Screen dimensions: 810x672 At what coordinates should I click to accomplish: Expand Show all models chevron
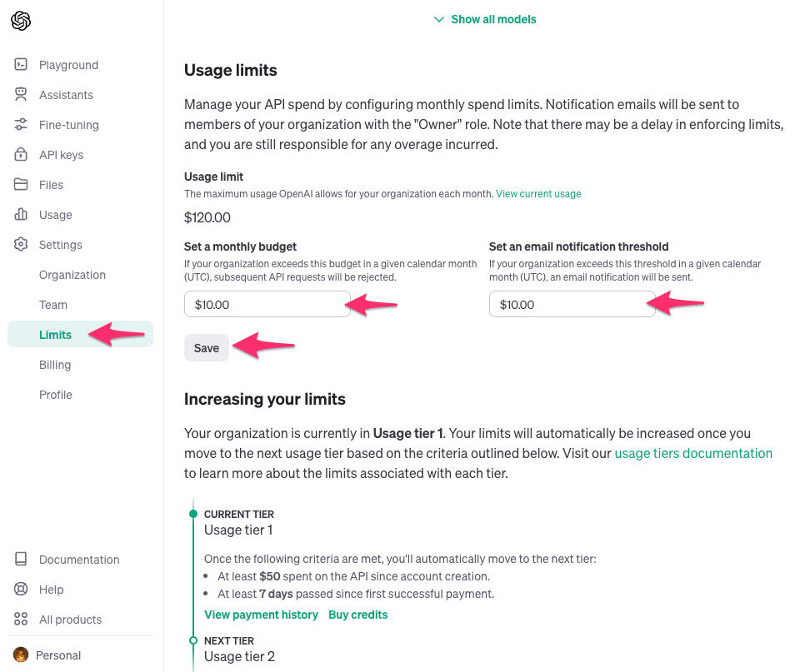point(439,19)
